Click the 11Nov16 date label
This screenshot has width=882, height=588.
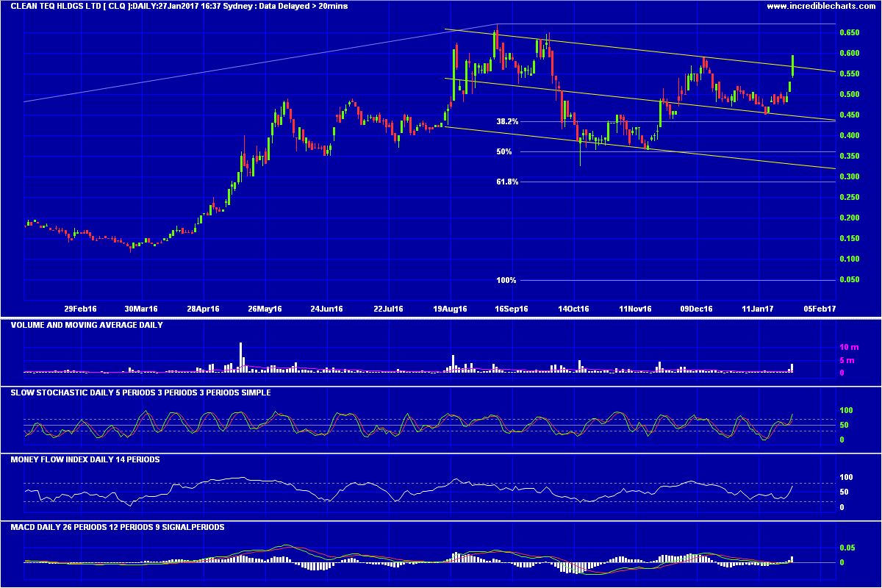[x=636, y=309]
